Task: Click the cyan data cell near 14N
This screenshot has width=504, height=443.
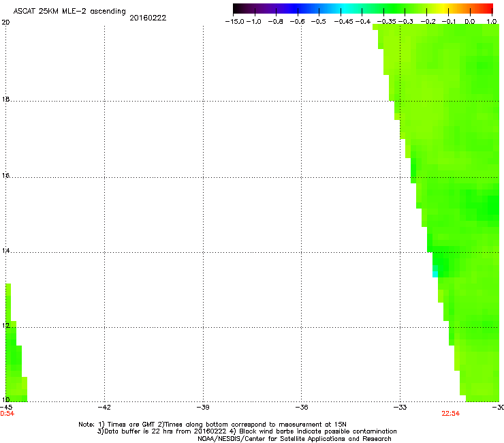Action: point(435,274)
